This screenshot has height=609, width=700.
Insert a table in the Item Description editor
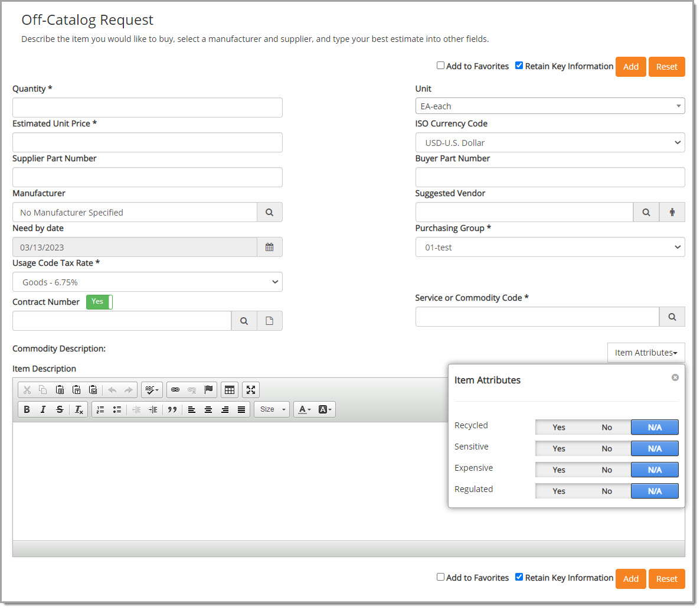(230, 390)
